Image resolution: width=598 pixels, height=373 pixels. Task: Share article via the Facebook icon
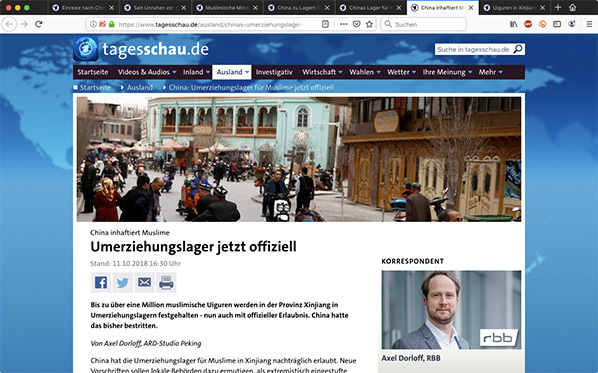[101, 283]
